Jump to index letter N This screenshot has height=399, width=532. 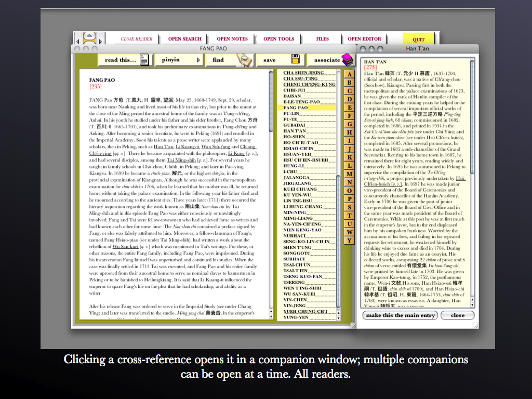coord(349,182)
